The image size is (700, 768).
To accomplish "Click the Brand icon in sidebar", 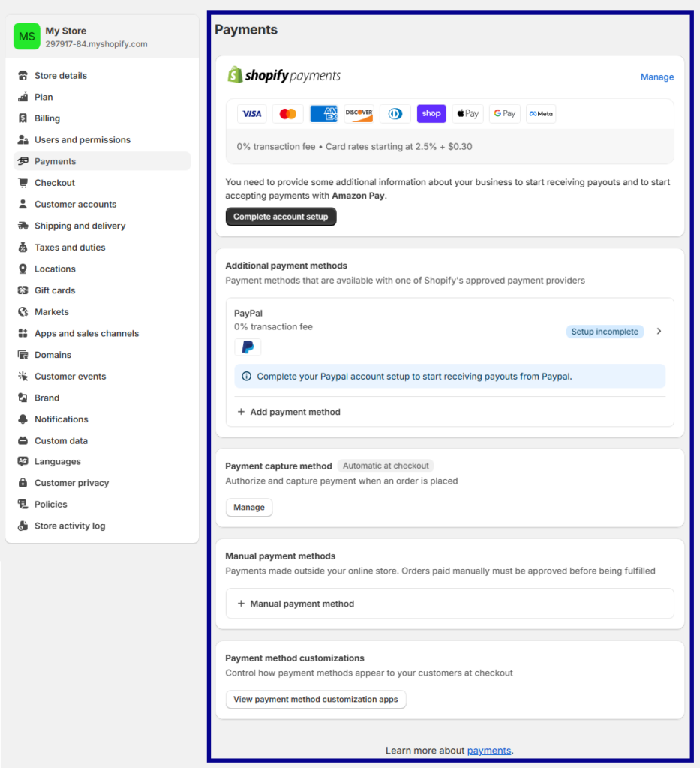I will (x=23, y=397).
